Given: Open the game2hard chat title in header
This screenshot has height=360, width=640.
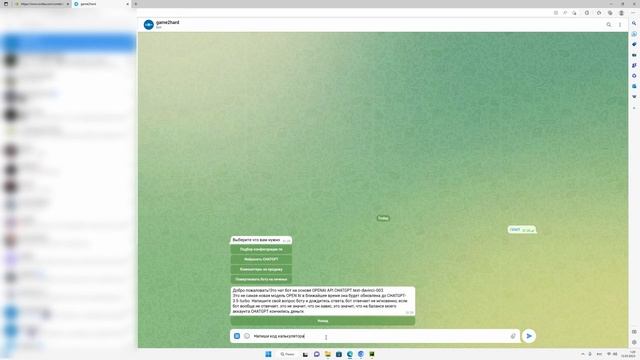Looking at the screenshot, I should tap(168, 22).
